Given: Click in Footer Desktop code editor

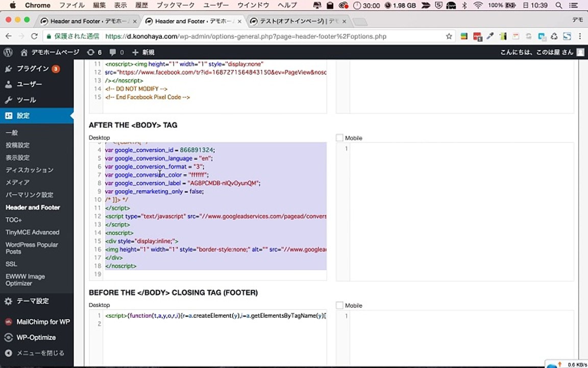Looking at the screenshot, I should [208, 338].
